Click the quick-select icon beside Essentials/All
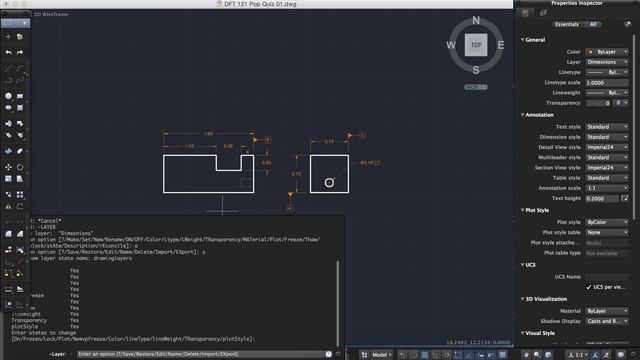The height and width of the screenshot is (360, 640). pyautogui.click(x=628, y=24)
